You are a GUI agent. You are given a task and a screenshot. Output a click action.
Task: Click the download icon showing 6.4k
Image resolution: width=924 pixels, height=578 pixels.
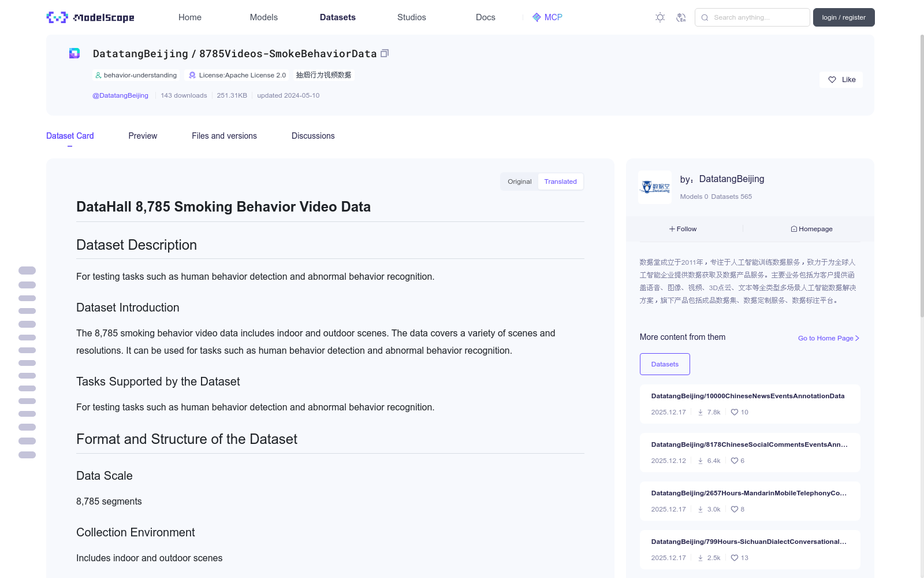tap(701, 461)
